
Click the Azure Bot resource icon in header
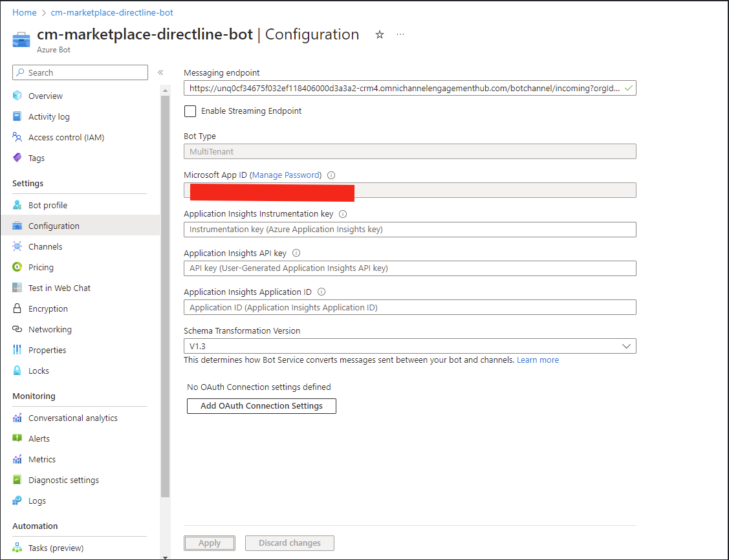[21, 39]
